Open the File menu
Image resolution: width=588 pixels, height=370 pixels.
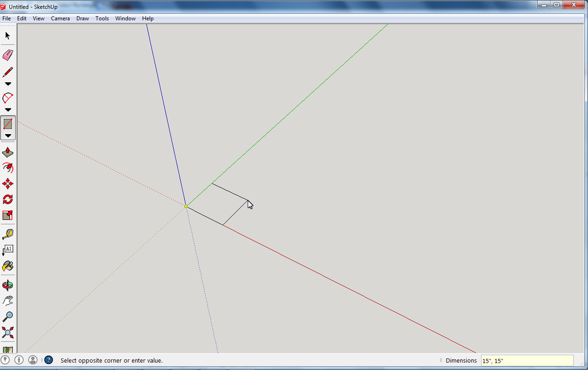(x=6, y=18)
